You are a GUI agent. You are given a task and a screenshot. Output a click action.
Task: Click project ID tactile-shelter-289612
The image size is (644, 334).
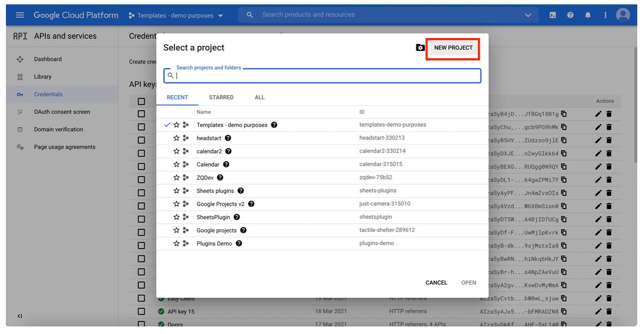[x=387, y=230]
